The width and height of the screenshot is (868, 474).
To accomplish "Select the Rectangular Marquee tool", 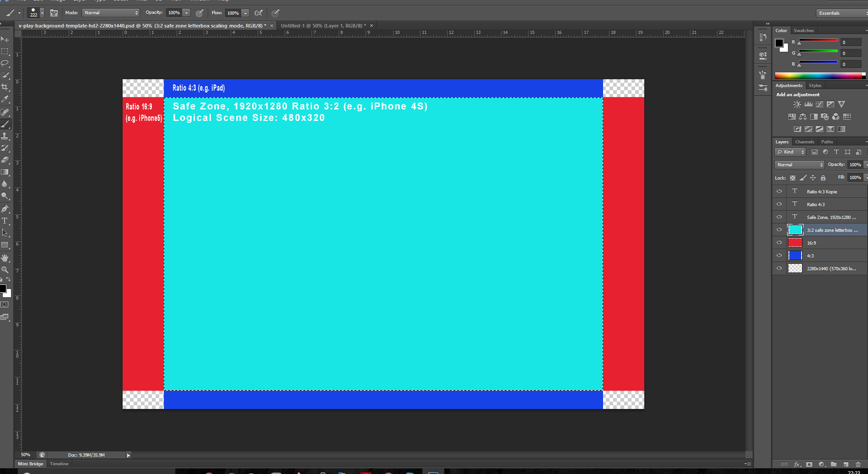I will click(x=5, y=51).
